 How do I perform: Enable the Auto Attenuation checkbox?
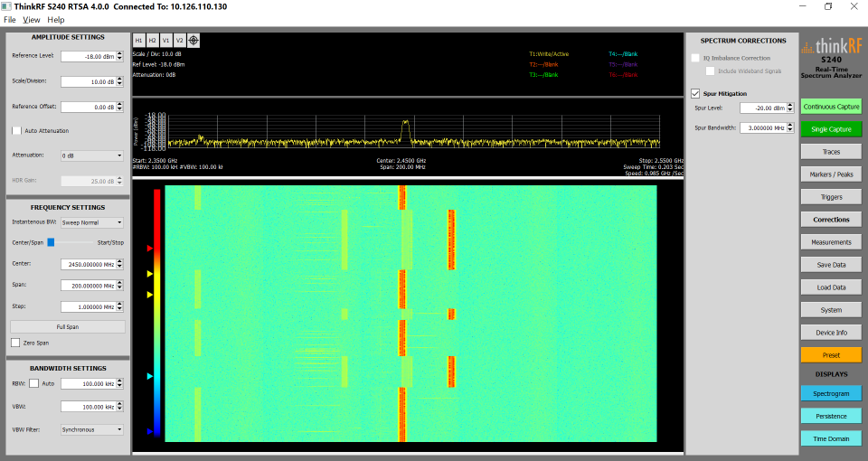16,130
